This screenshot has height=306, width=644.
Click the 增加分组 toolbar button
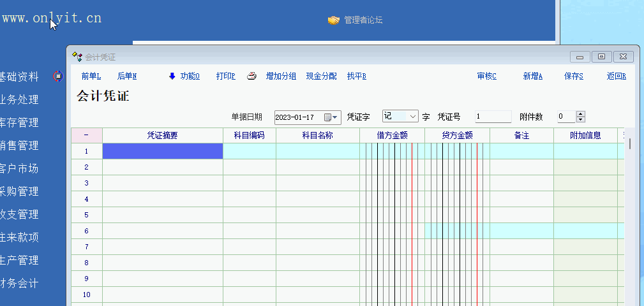[281, 76]
